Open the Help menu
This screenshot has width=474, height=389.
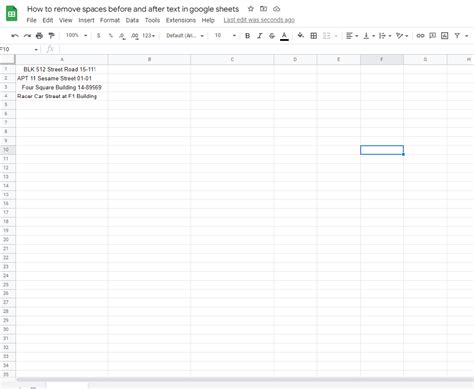[x=208, y=20]
